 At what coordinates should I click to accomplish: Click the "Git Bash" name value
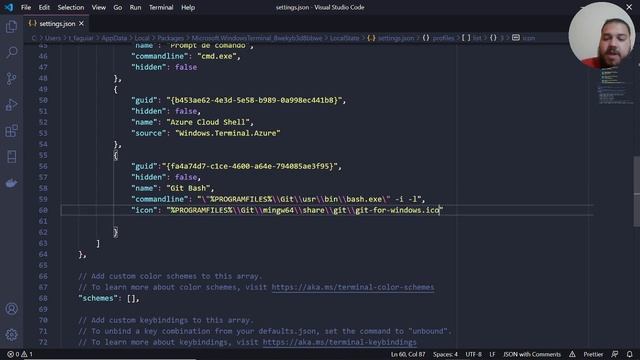click(x=188, y=188)
